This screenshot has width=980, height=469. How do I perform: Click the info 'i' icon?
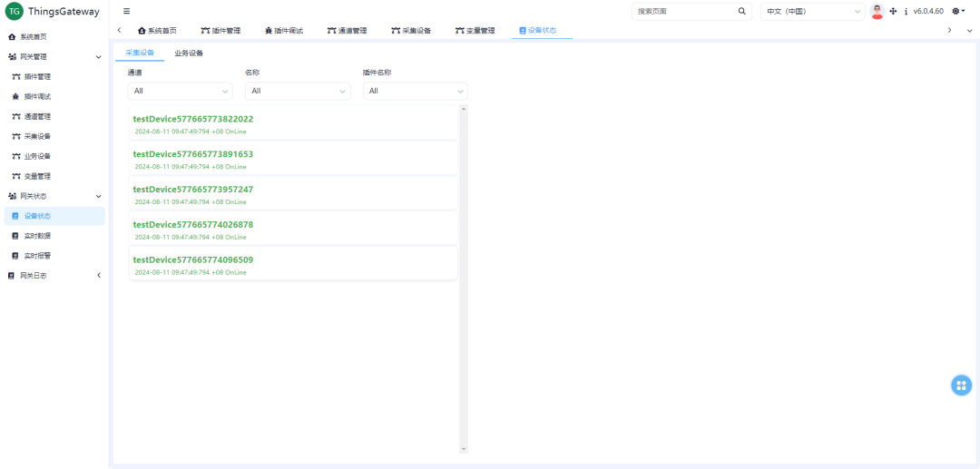click(906, 11)
